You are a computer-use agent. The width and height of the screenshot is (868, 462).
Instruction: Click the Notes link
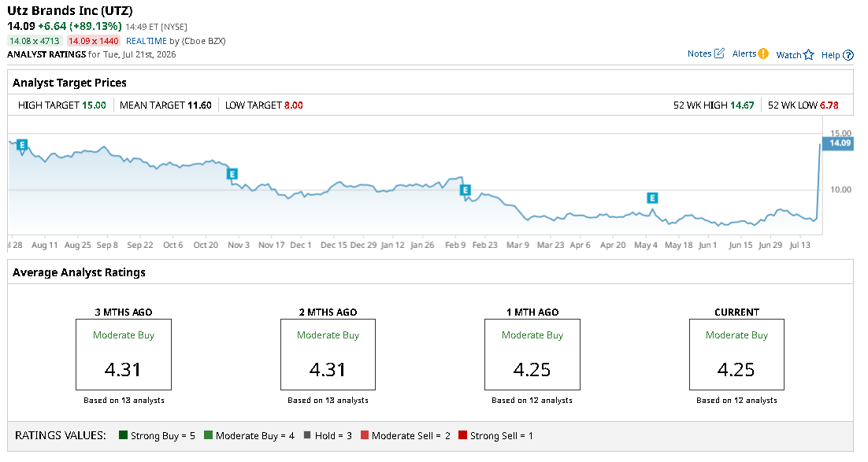(x=699, y=54)
